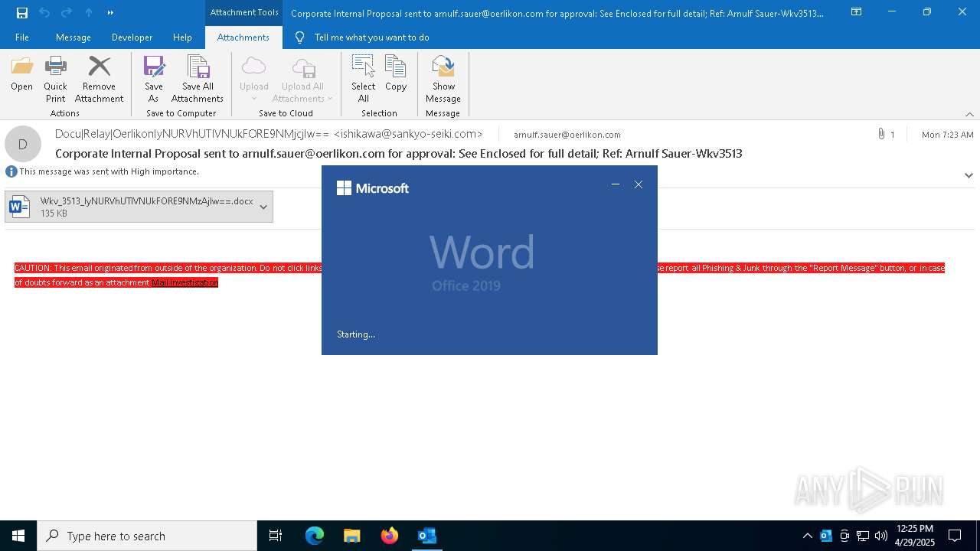Select the Attachments ribbon tab

(x=243, y=37)
